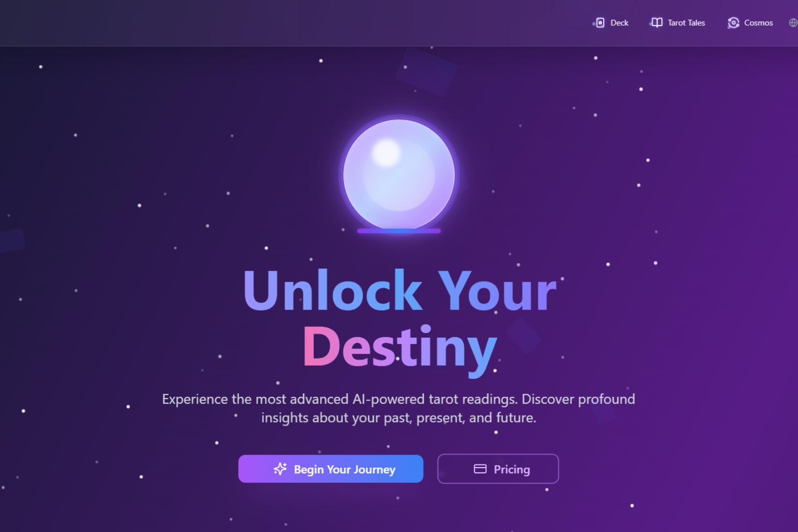
Task: Click the 'Experience the most advanced' subtitle text
Action: [x=255, y=399]
